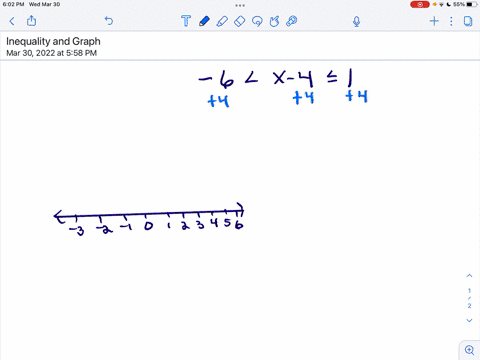Tap the red screen recording indicator
480x360 pixels.
(x=420, y=4)
